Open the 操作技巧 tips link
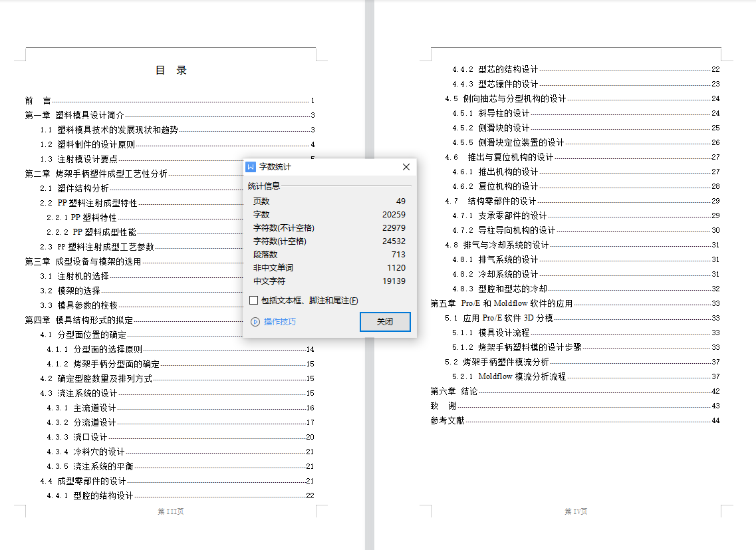 (x=280, y=322)
